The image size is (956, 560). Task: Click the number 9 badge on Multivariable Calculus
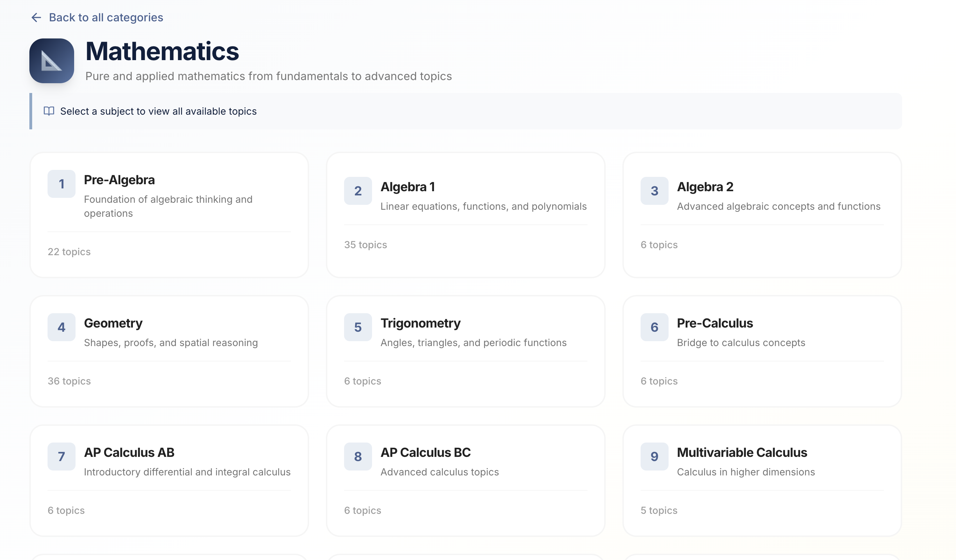click(x=654, y=457)
